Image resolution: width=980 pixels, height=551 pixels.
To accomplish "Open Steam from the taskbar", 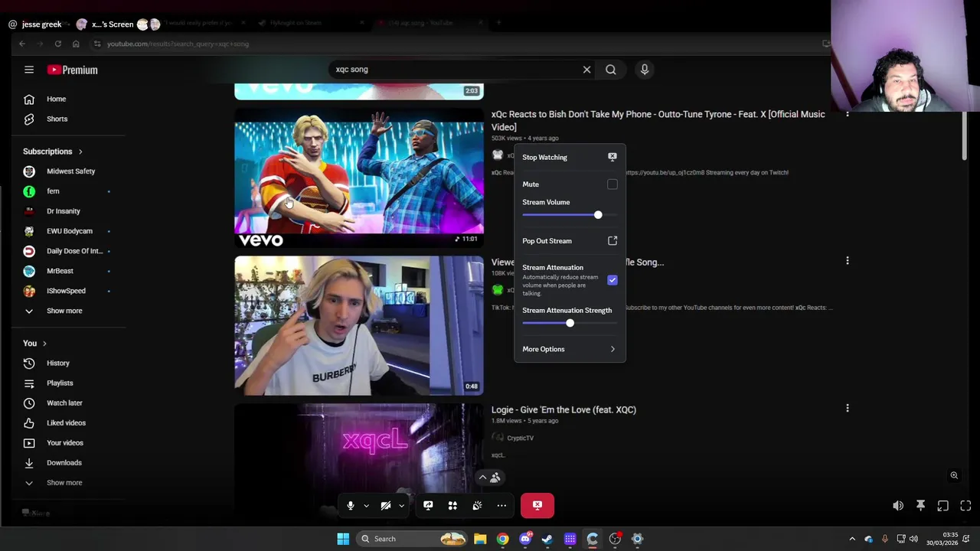I will (x=547, y=539).
